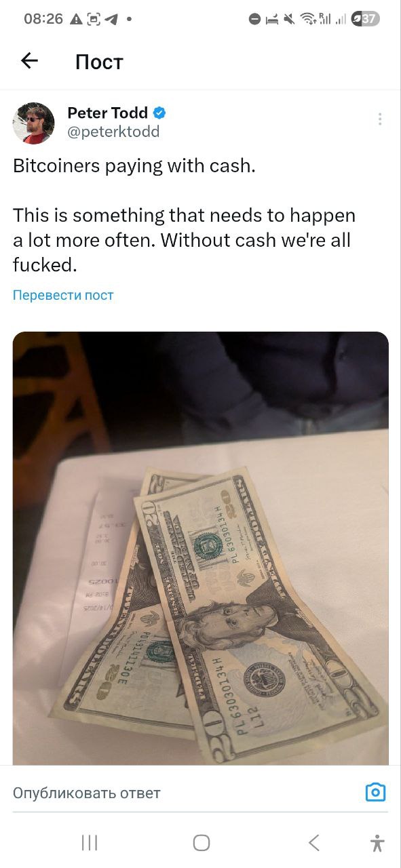Open the dollar bills photo
The image size is (401, 868).
pos(201,548)
